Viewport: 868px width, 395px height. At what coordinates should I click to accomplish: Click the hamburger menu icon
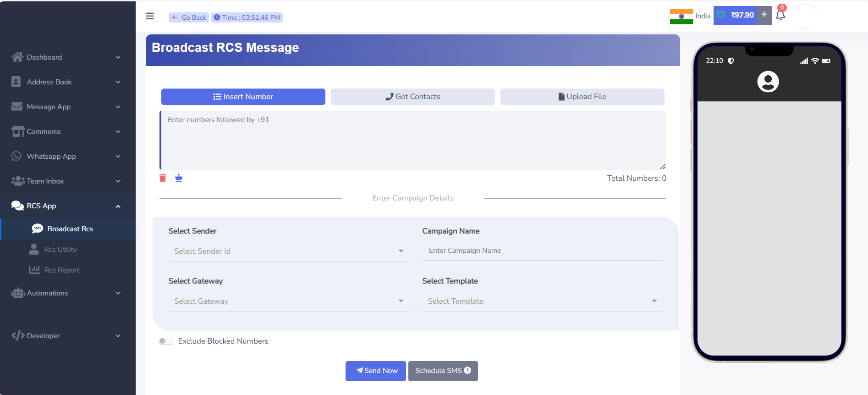[x=150, y=17]
